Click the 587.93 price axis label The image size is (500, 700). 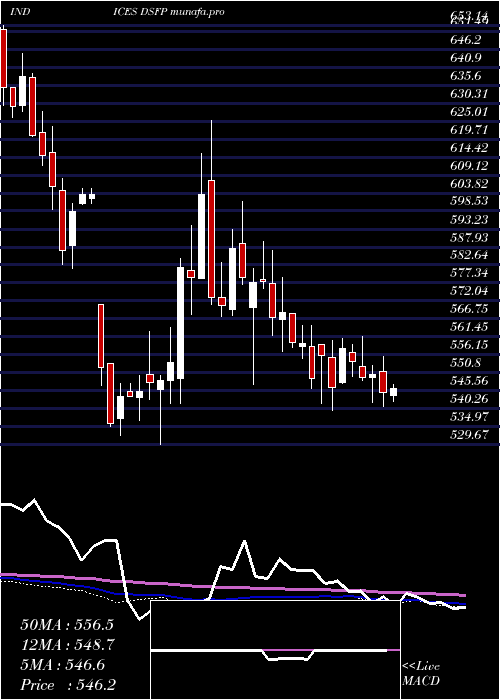(x=469, y=237)
